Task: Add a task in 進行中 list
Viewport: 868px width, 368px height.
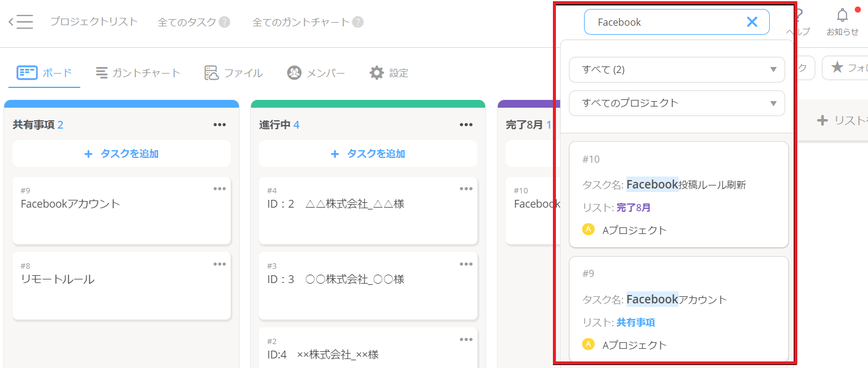Action: click(368, 154)
